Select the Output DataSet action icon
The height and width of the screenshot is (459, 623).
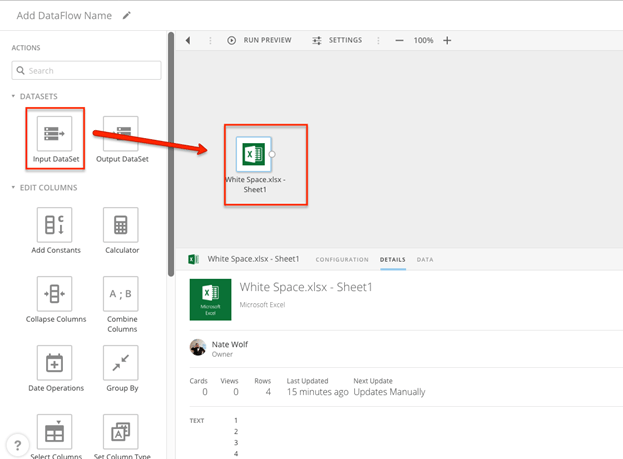click(x=121, y=134)
